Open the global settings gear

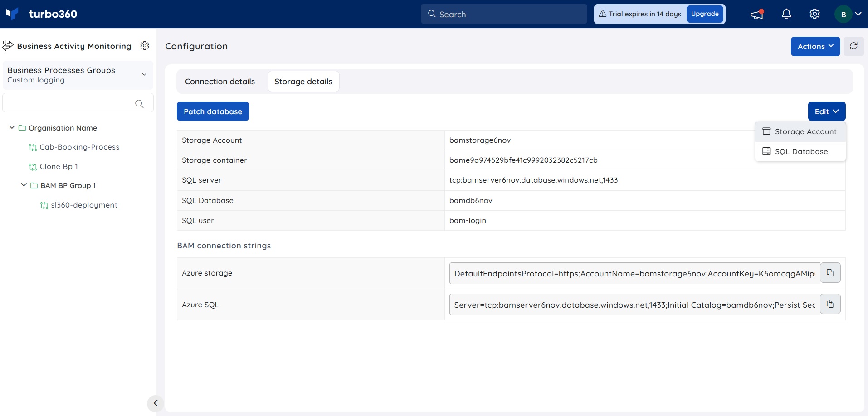click(x=814, y=14)
